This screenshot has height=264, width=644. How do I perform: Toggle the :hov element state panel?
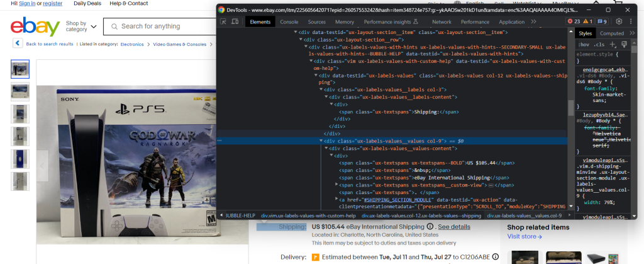583,45
